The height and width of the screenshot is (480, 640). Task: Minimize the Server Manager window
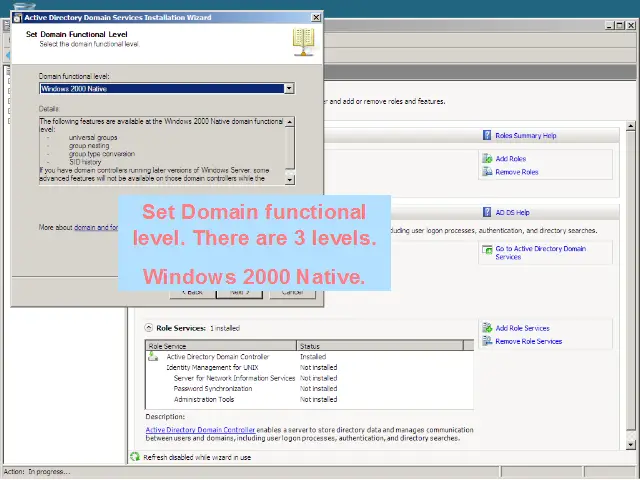pyautogui.click(x=609, y=25)
